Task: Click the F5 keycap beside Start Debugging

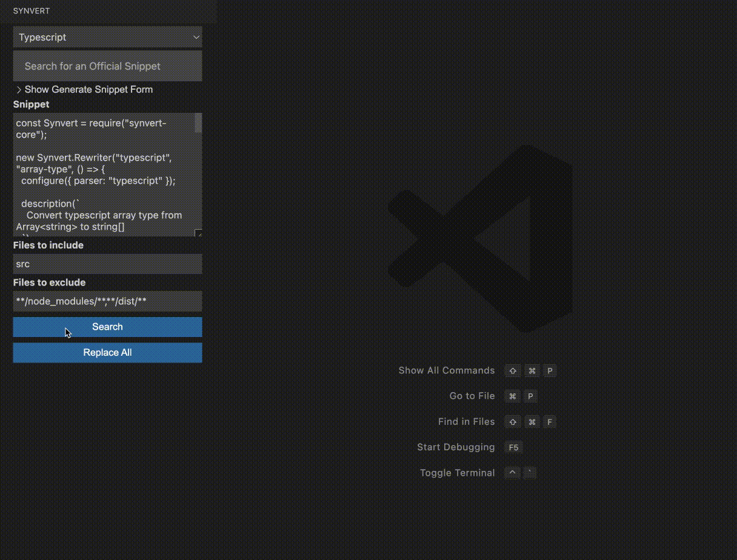Action: 513,448
